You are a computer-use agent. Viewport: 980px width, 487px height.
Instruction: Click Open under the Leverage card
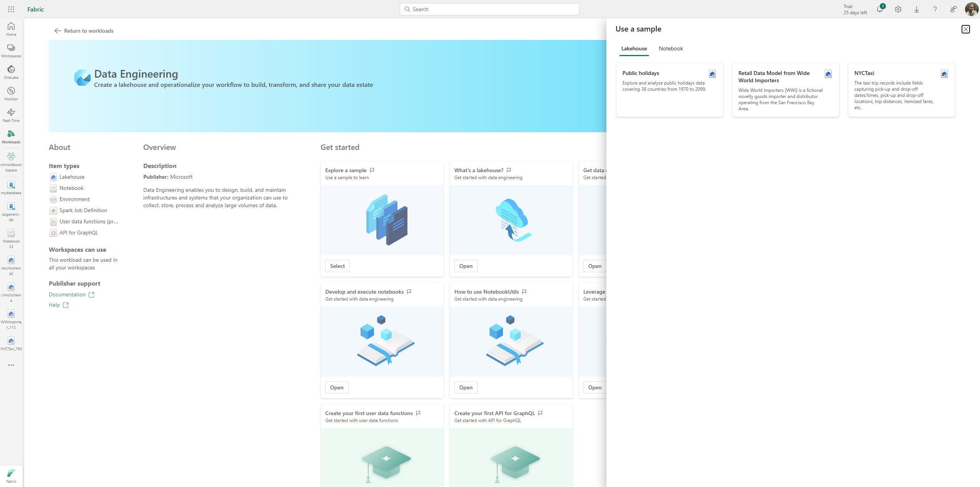(595, 387)
